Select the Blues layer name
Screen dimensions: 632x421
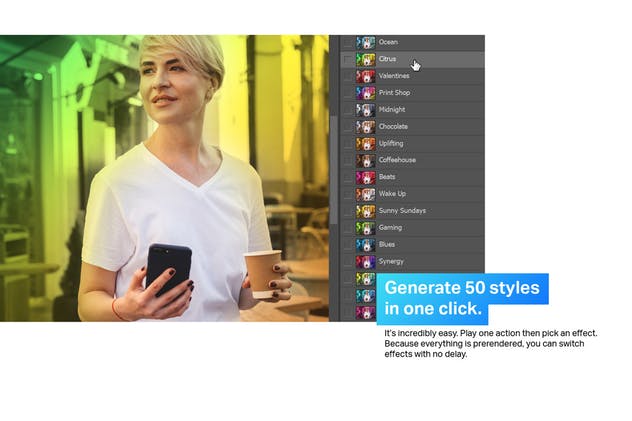click(x=387, y=245)
